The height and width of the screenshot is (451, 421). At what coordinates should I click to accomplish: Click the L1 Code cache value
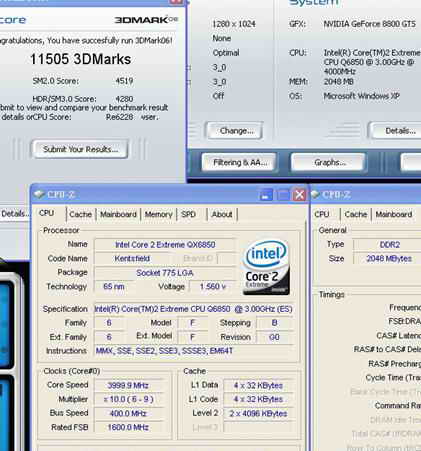point(258,399)
